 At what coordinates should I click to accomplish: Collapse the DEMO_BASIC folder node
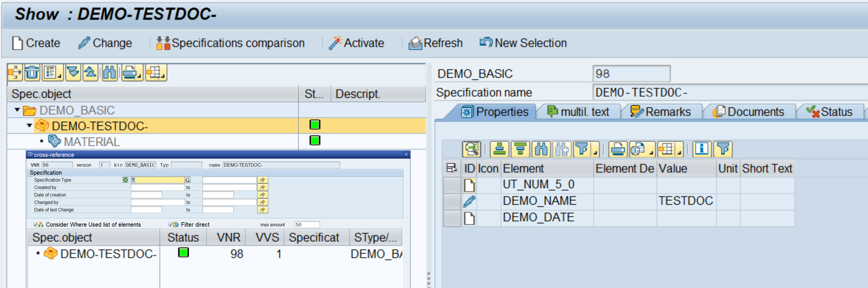coord(17,110)
